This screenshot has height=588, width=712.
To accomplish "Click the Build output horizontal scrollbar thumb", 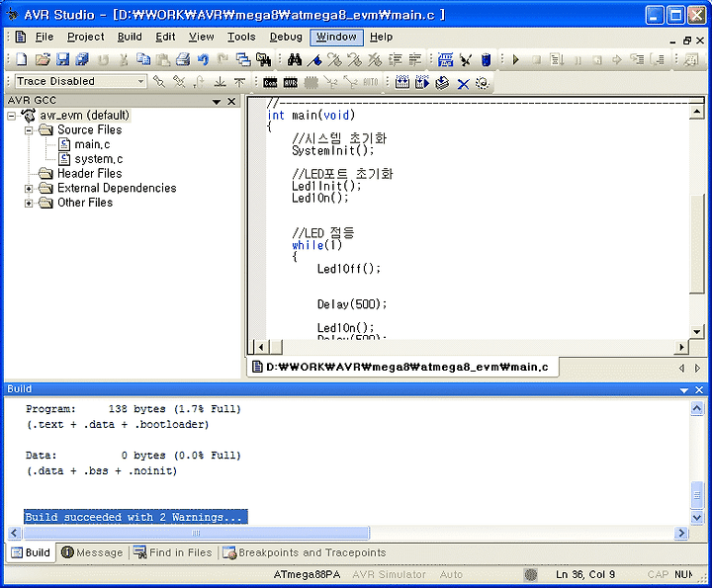I will (196, 533).
